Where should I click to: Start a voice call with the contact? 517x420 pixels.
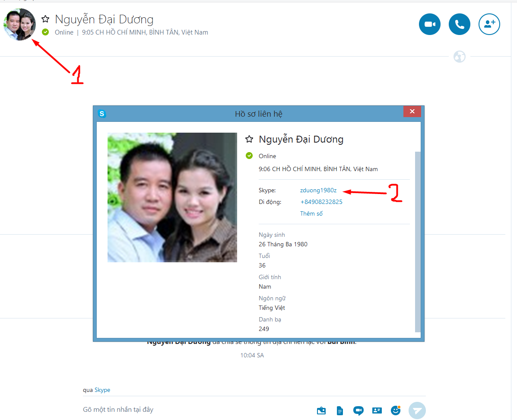pyautogui.click(x=459, y=24)
